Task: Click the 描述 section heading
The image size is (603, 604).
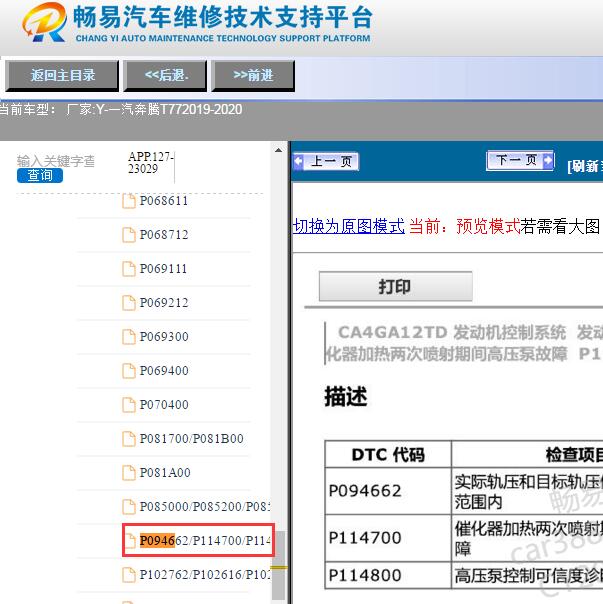Action: click(x=346, y=396)
